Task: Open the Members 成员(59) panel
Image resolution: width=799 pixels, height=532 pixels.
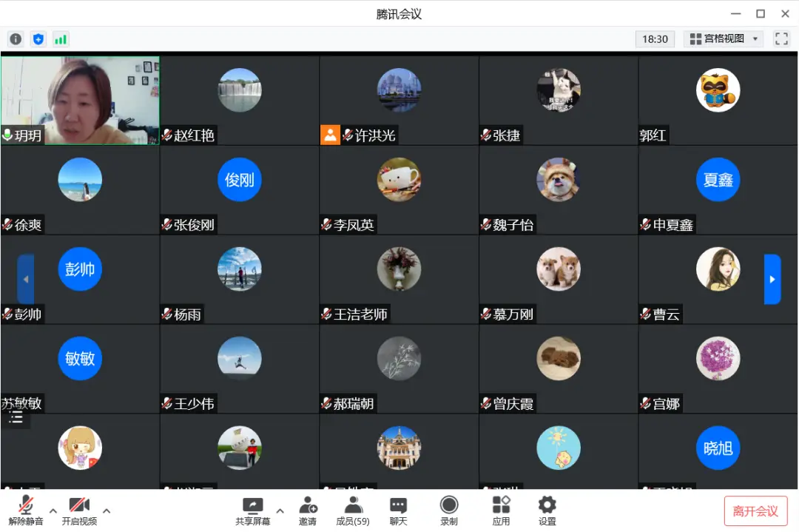Action: [x=353, y=511]
